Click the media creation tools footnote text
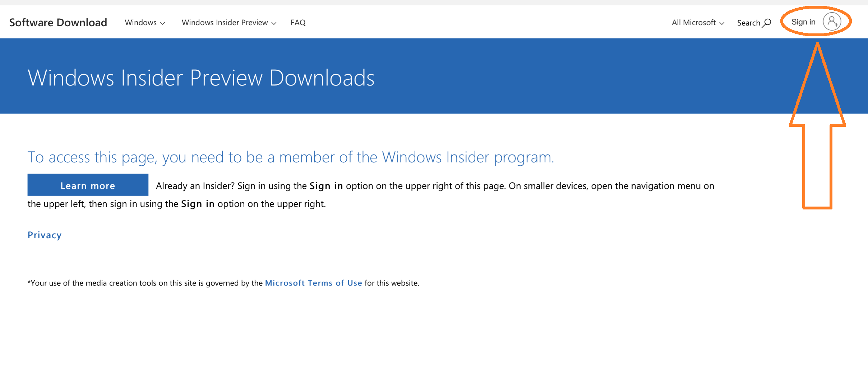 tap(223, 283)
